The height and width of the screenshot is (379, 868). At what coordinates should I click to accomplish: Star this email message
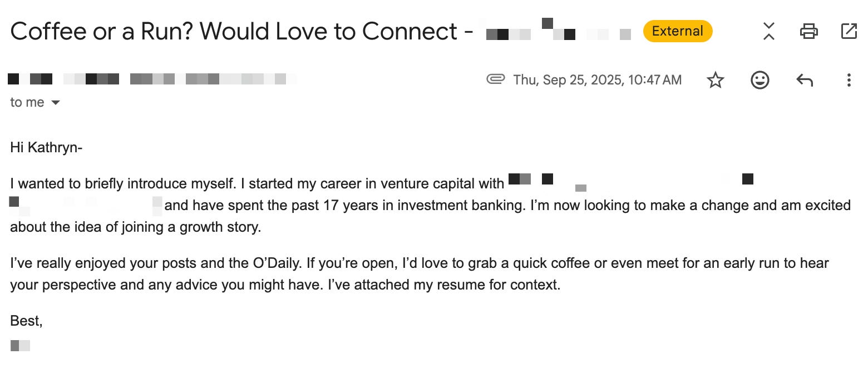(716, 80)
